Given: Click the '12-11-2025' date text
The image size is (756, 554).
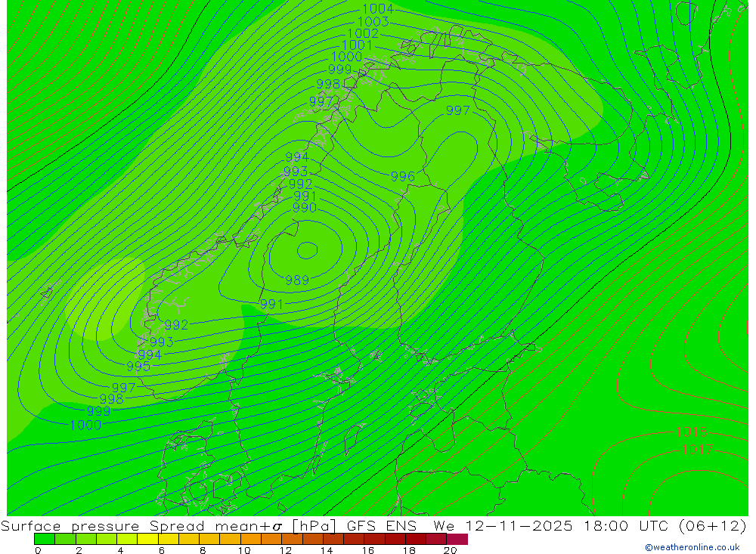Looking at the screenshot, I should [x=519, y=525].
